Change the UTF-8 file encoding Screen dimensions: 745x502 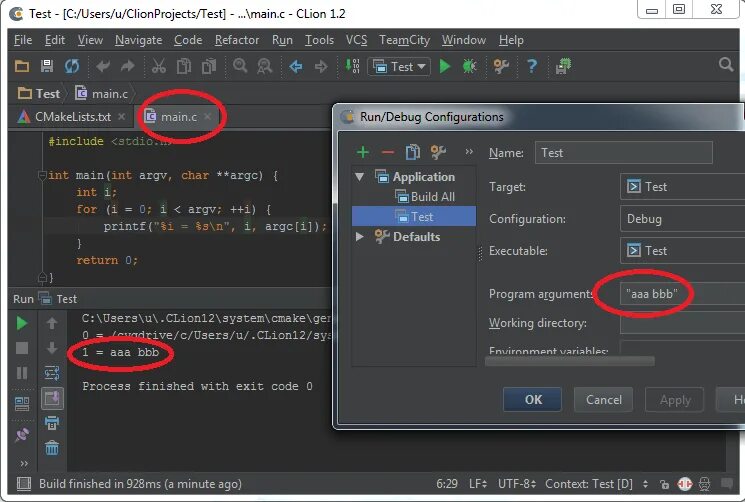click(x=516, y=484)
